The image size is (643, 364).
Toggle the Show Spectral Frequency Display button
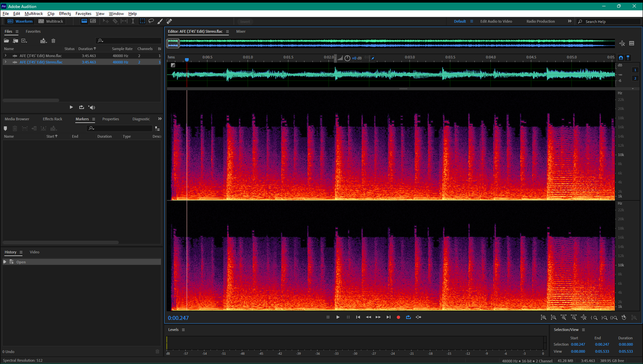tap(84, 22)
